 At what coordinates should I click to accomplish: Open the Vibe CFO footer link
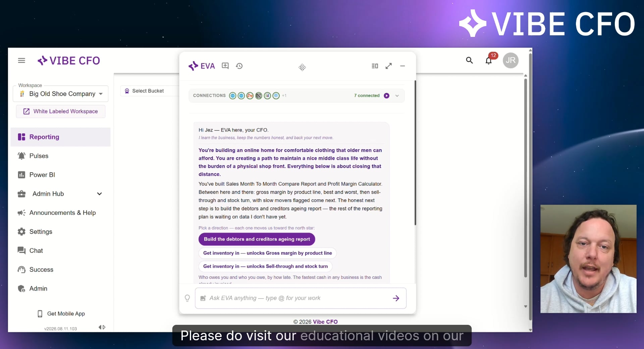tap(325, 322)
